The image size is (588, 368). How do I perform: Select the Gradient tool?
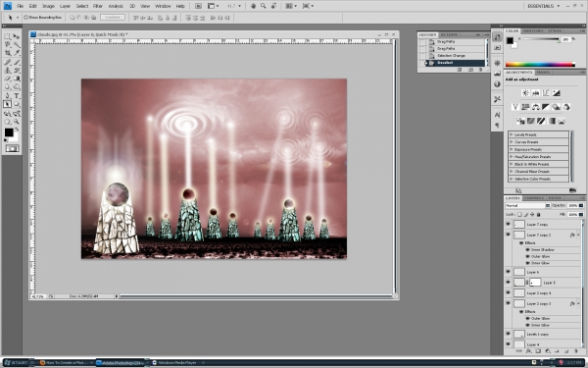(x=16, y=79)
